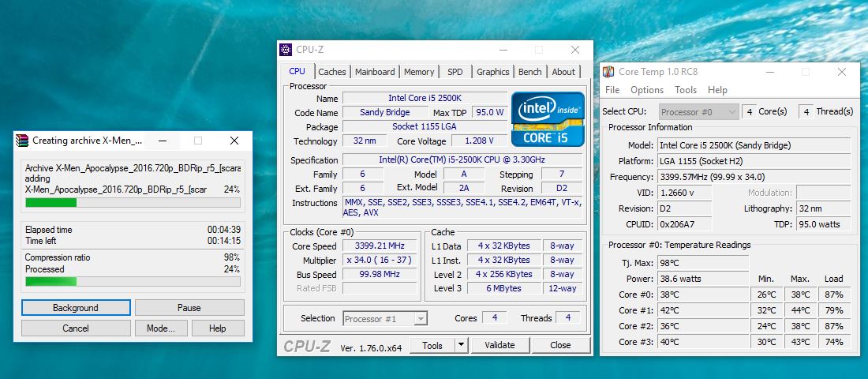Screen dimensions: 868x379
Task: Click the CPU-Z title bar icon
Action: pos(286,50)
